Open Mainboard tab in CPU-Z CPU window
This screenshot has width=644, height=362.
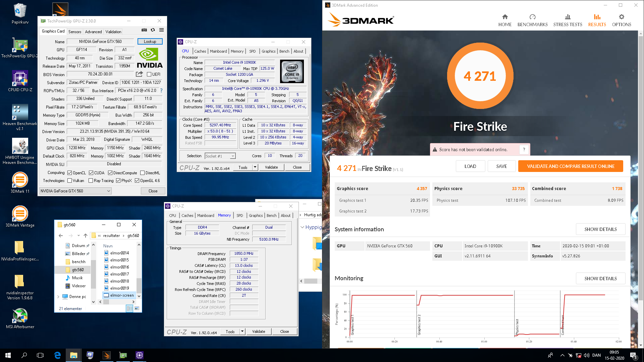[x=218, y=51]
